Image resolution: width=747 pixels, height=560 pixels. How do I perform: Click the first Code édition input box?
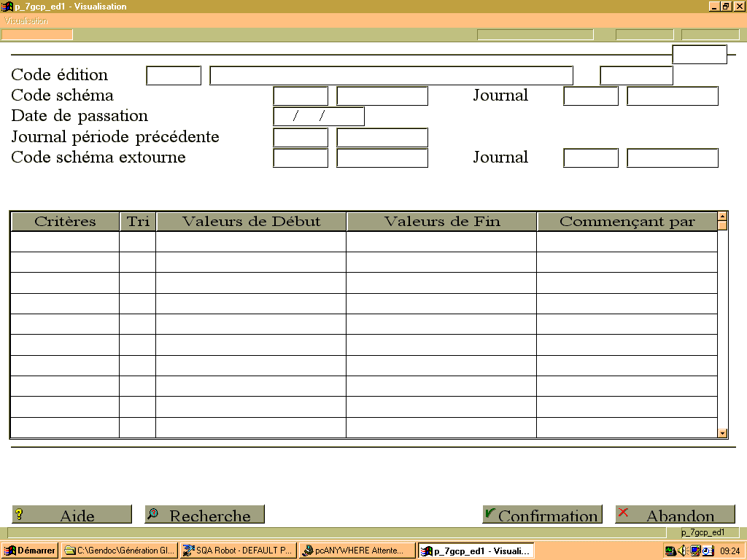coord(174,76)
